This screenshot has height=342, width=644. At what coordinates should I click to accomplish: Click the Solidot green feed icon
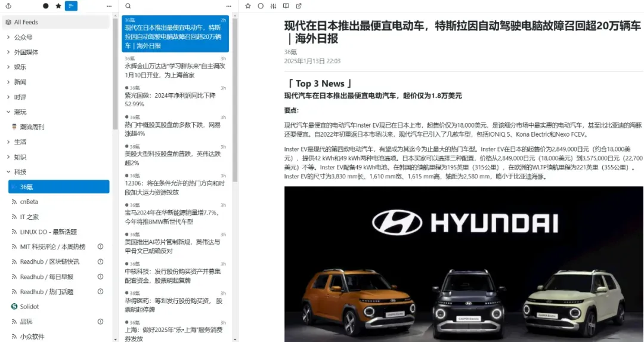coord(14,306)
